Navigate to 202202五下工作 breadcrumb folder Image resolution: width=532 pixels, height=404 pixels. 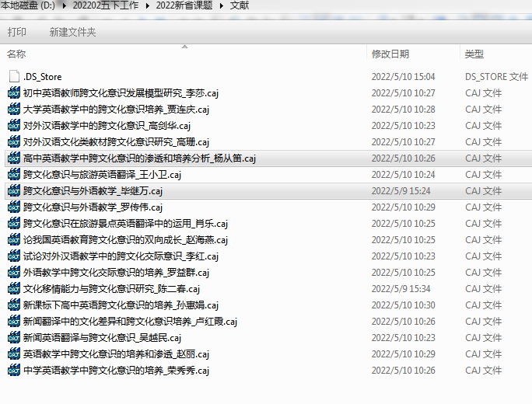(x=106, y=5)
